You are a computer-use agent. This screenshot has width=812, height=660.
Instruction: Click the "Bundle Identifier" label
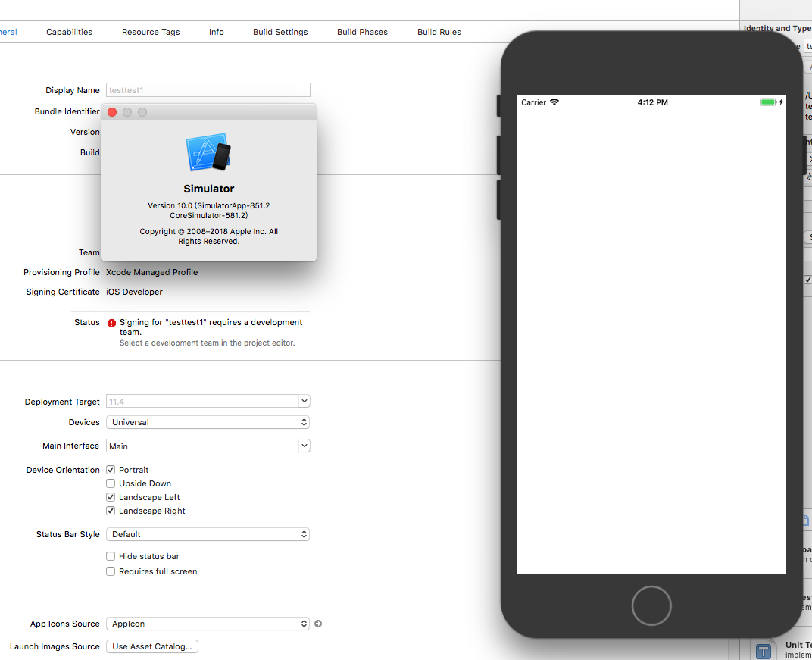click(67, 111)
